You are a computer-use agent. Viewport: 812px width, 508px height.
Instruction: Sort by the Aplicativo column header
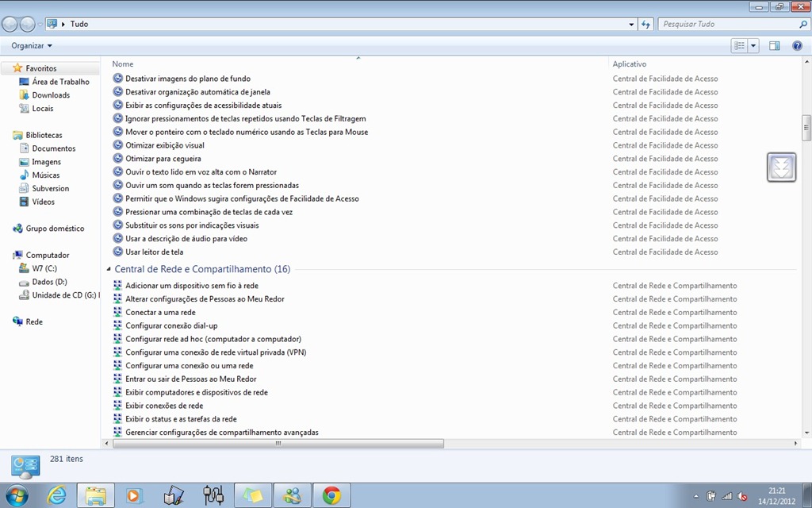(629, 63)
